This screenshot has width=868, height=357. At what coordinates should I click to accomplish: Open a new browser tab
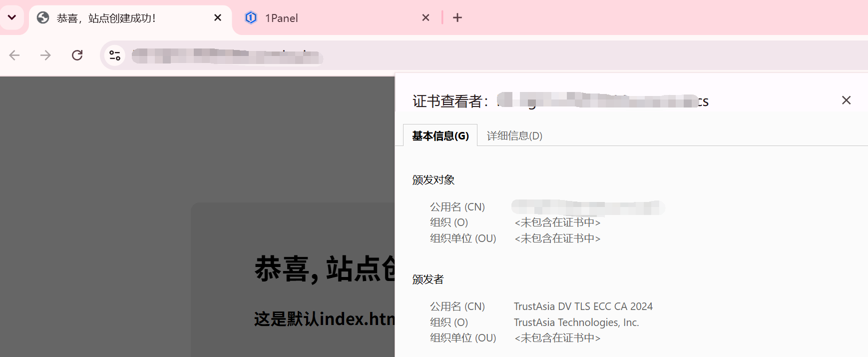457,18
